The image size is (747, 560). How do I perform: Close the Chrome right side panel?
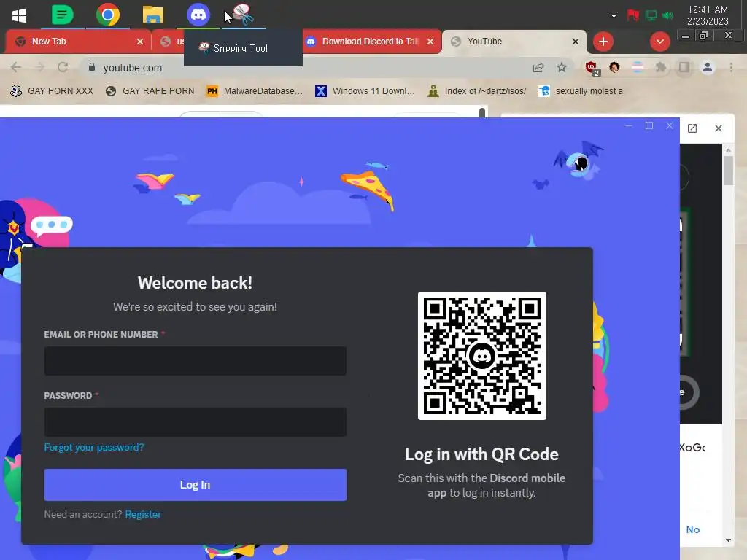click(x=719, y=128)
